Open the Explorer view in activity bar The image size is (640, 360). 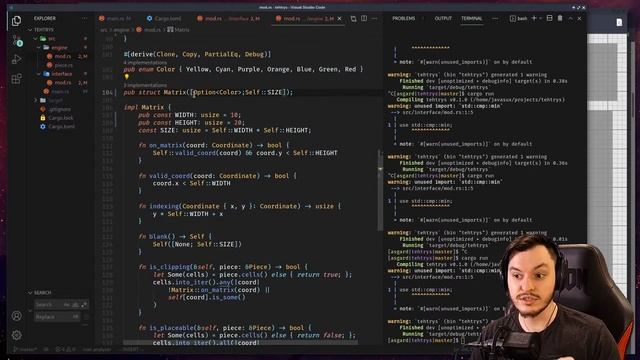click(16, 21)
